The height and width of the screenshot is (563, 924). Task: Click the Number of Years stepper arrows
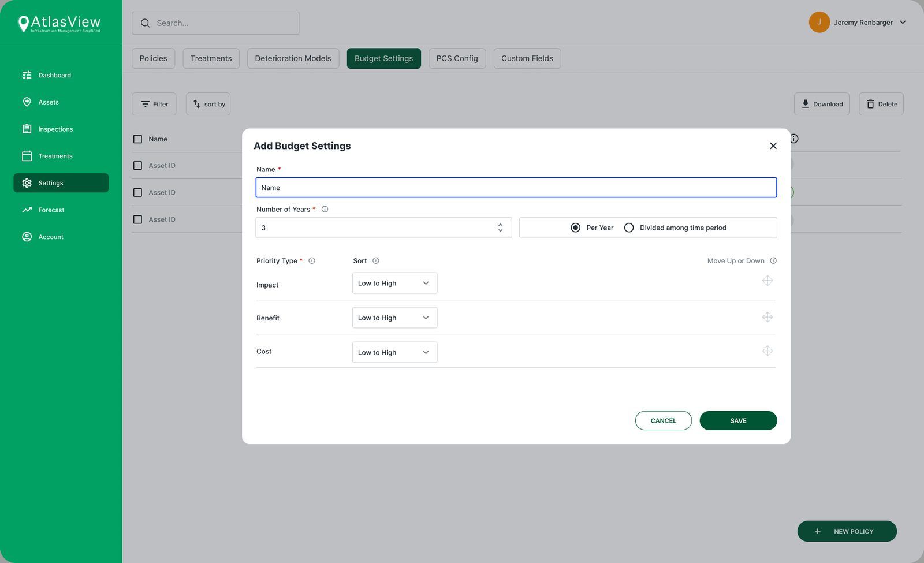pyautogui.click(x=500, y=228)
